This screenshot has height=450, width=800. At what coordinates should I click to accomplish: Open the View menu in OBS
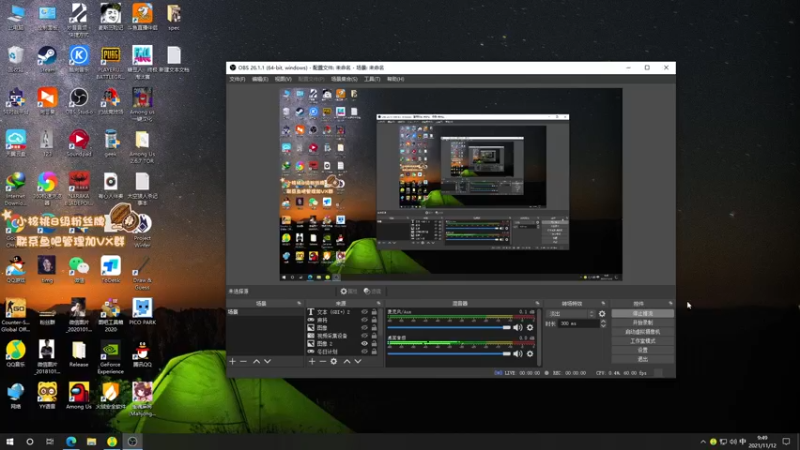(x=283, y=79)
